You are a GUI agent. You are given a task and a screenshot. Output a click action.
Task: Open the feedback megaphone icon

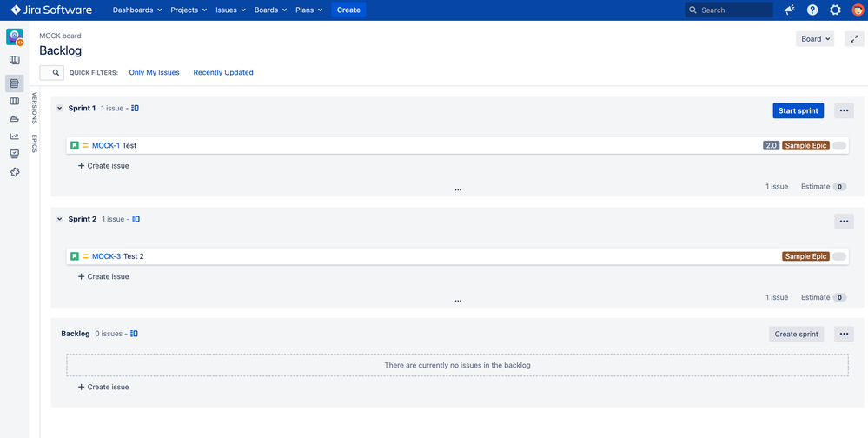790,10
